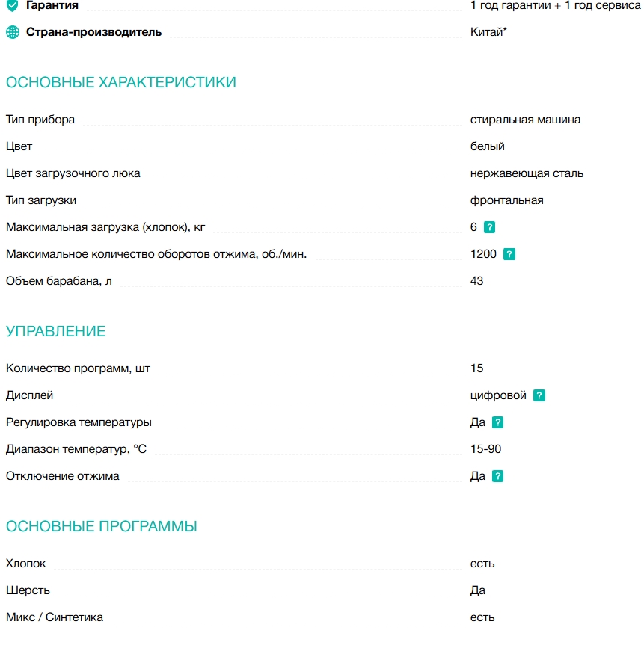Click 'Страна-производитель' label
This screenshot has height=651, width=644.
(x=93, y=32)
